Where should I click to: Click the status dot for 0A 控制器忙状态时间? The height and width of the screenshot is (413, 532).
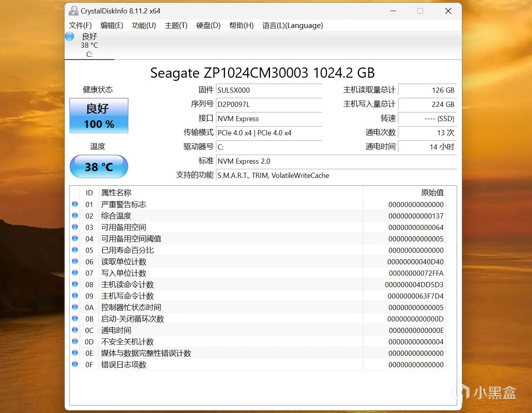coord(75,307)
